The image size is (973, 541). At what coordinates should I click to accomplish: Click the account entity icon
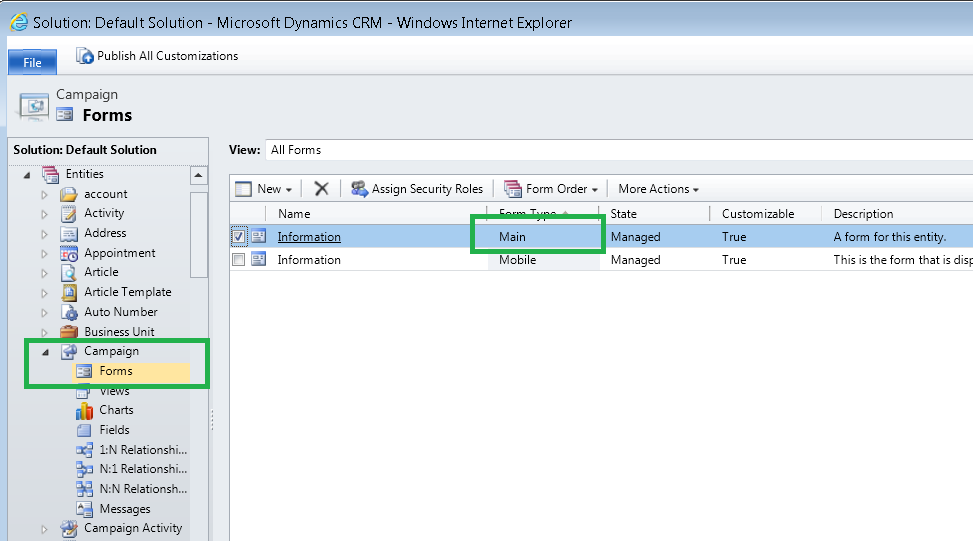pyautogui.click(x=69, y=194)
